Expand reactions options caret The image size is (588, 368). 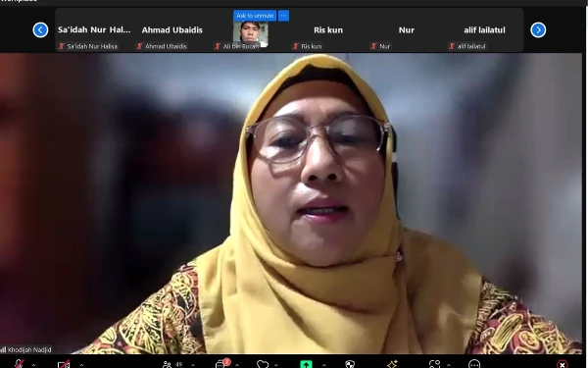pyautogui.click(x=276, y=365)
